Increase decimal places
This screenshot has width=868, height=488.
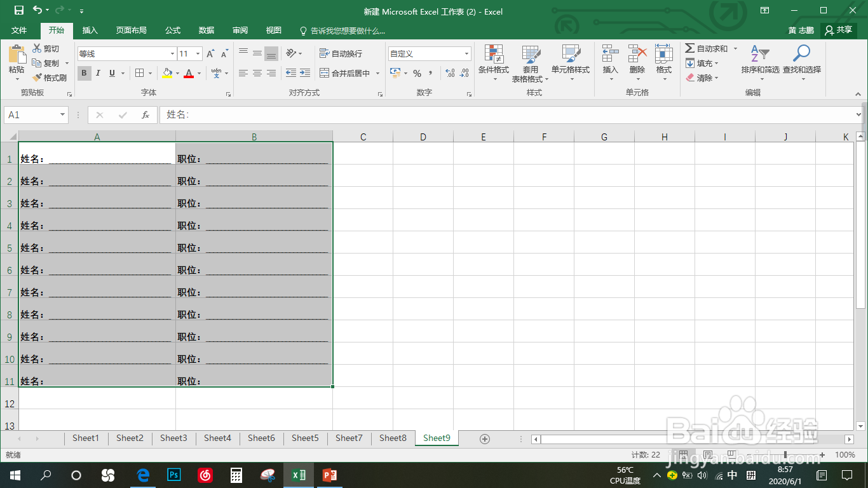tap(450, 73)
